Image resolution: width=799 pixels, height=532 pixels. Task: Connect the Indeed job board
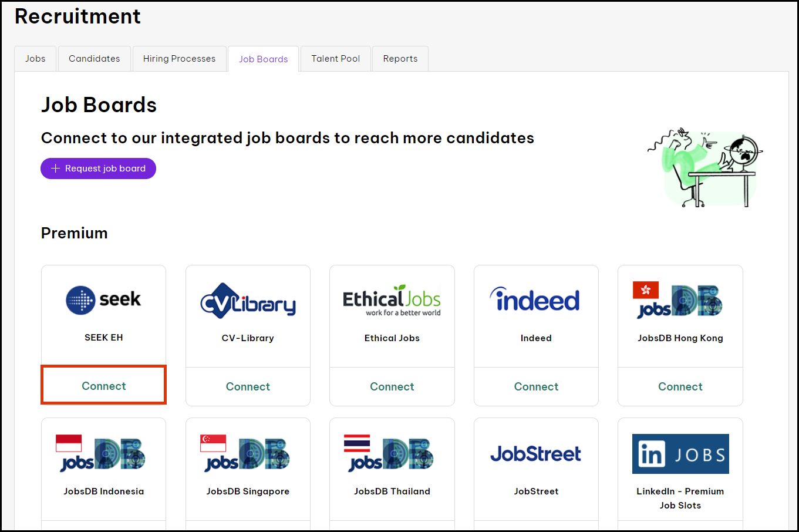click(536, 386)
